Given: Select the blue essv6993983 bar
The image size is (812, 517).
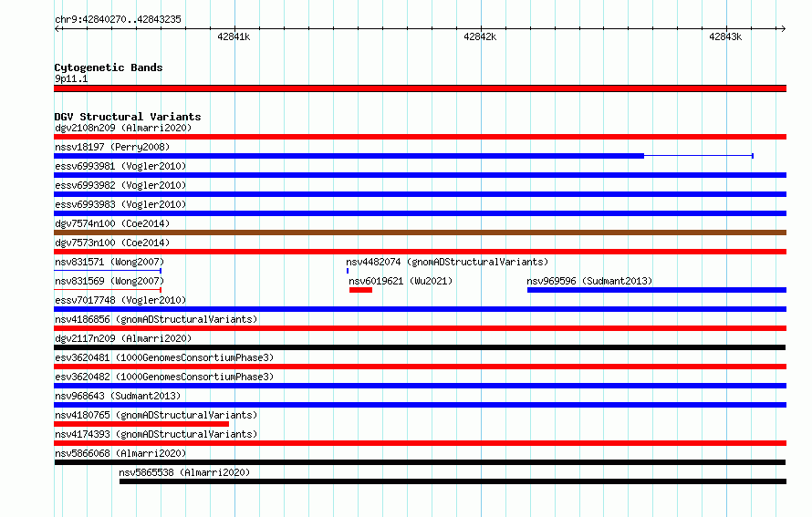Looking at the screenshot, I should [x=420, y=213].
